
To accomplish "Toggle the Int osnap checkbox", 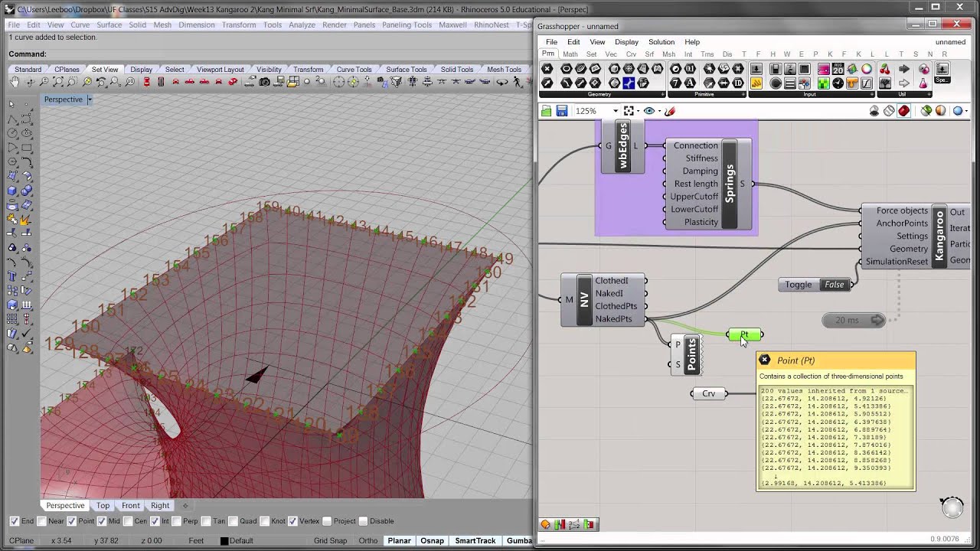I will click(x=155, y=521).
